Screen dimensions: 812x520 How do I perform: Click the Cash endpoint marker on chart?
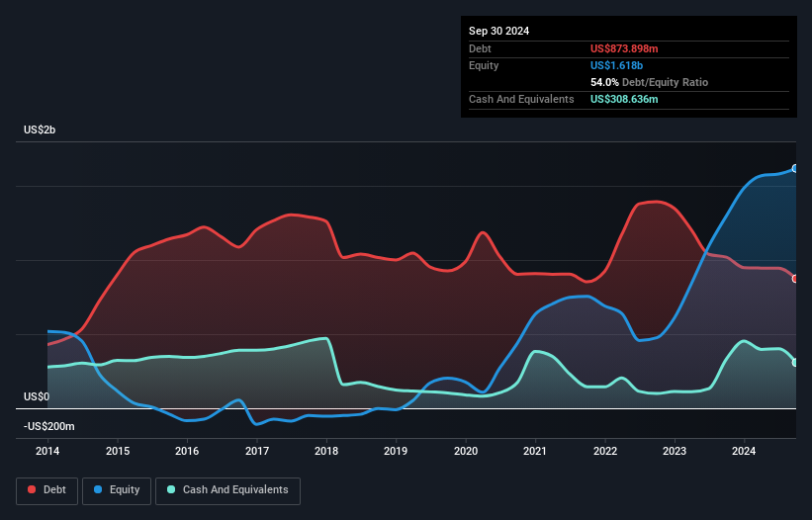coord(795,363)
